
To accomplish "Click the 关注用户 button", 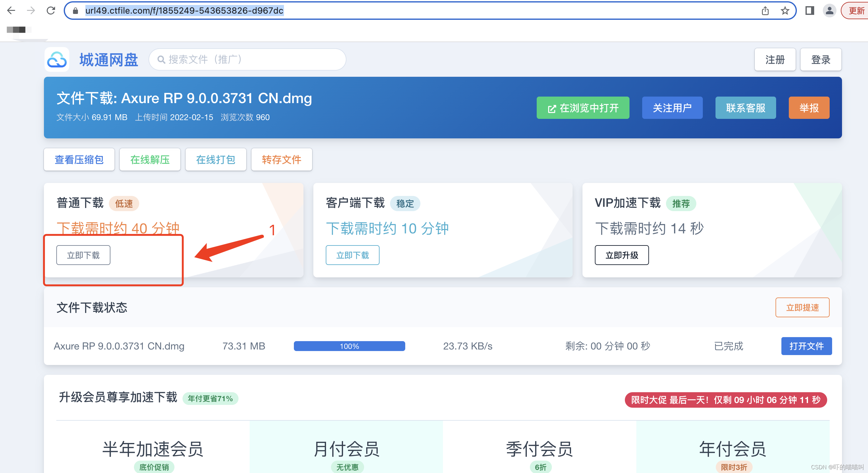I will 672,107.
